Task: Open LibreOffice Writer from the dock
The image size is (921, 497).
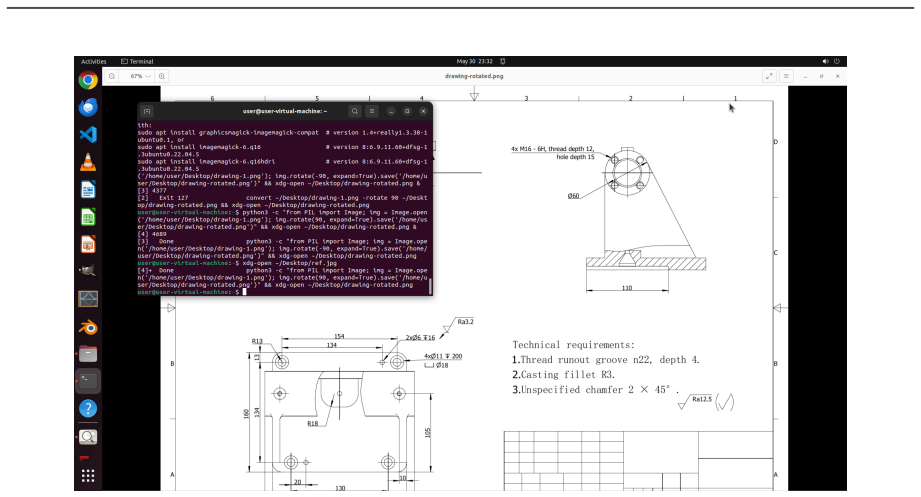Action: (88, 190)
